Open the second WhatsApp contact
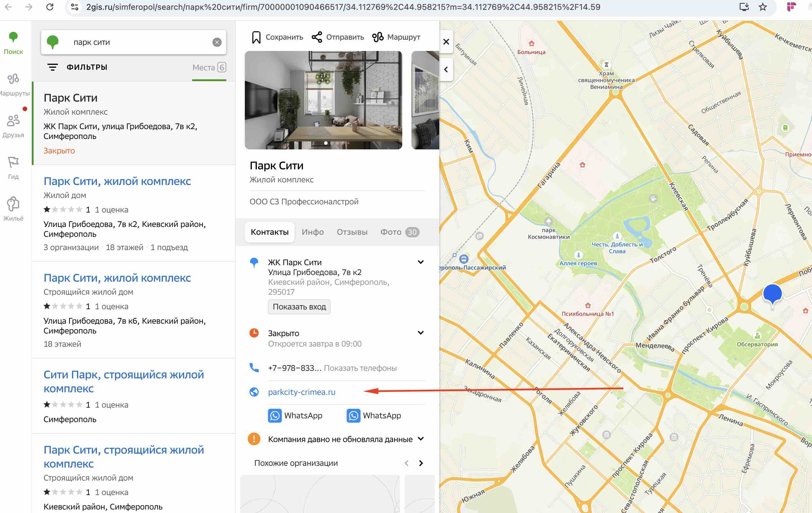Image resolution: width=812 pixels, height=513 pixels. pyautogui.click(x=374, y=415)
